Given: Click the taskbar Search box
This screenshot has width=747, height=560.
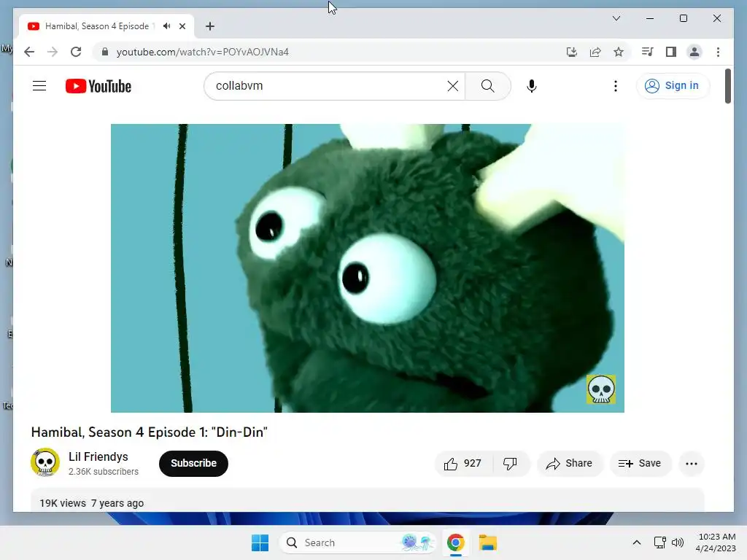Looking at the screenshot, I should click(357, 542).
